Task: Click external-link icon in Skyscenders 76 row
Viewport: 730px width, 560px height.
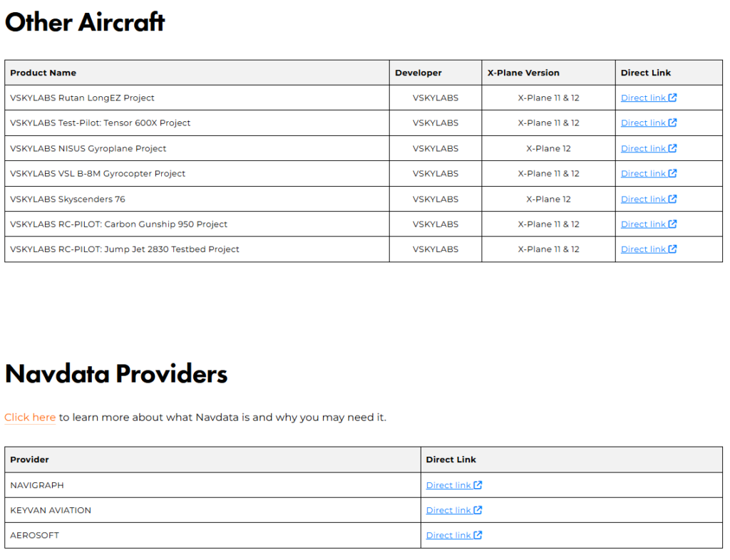Action: (x=672, y=199)
